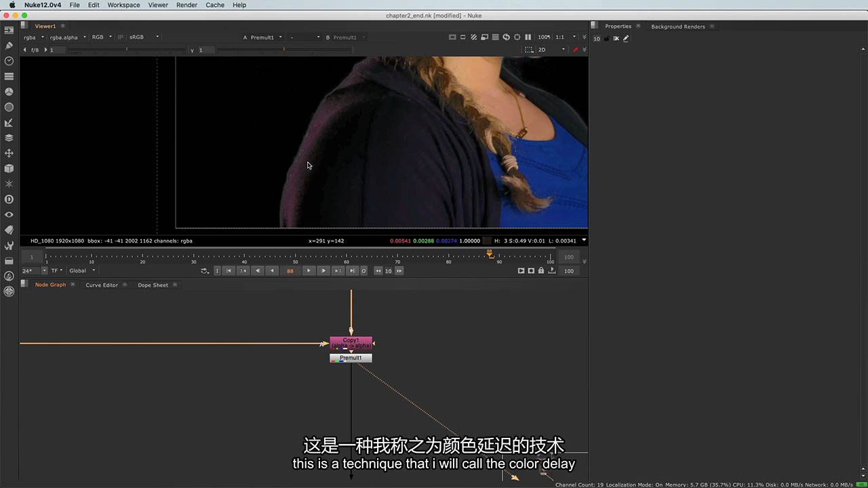Open the Image nodes toolbar menu
The image size is (868, 488).
point(9,30)
